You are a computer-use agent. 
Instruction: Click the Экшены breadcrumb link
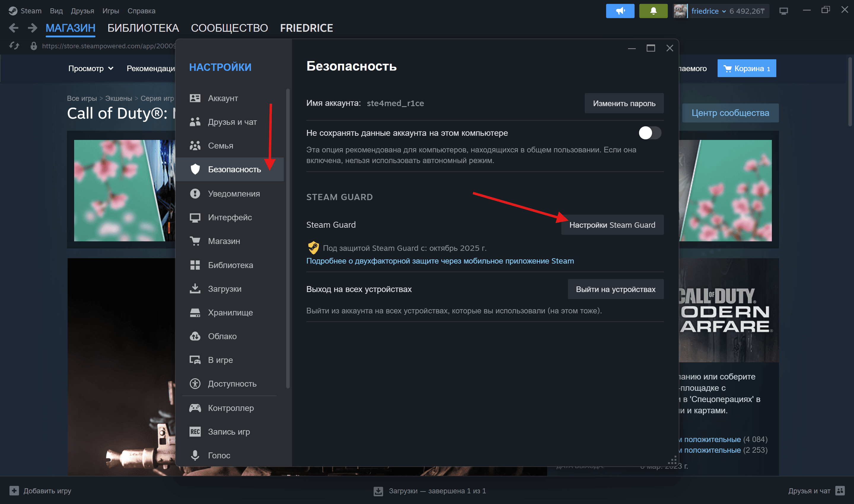point(119,98)
